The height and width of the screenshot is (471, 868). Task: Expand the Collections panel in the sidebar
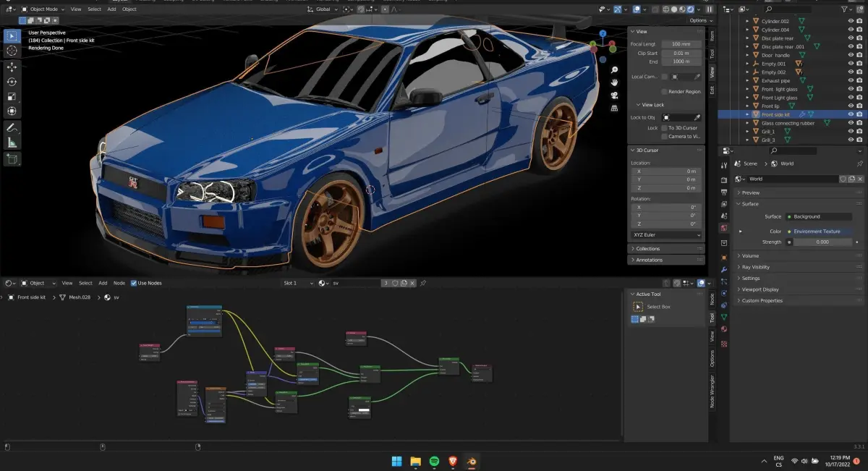click(666, 248)
